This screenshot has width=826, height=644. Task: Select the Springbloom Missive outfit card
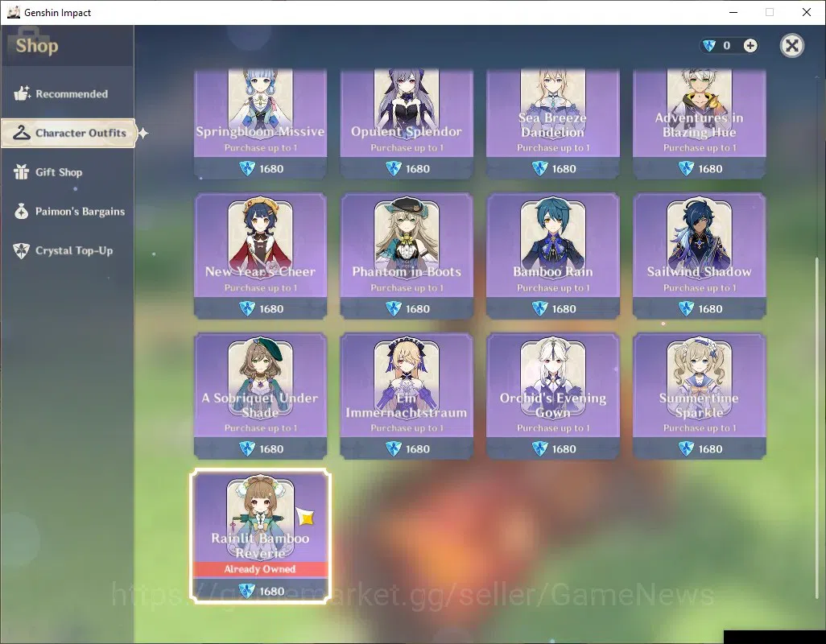(261, 124)
